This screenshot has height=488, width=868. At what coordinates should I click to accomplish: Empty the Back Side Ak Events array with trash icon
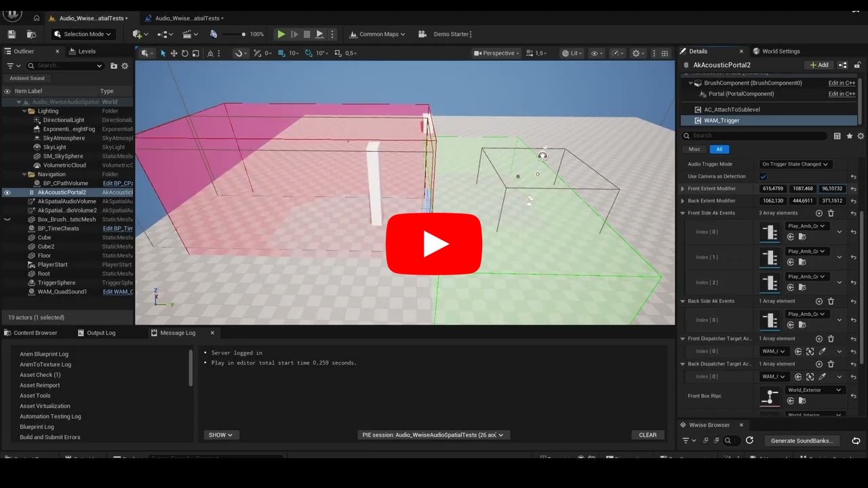[x=831, y=301]
